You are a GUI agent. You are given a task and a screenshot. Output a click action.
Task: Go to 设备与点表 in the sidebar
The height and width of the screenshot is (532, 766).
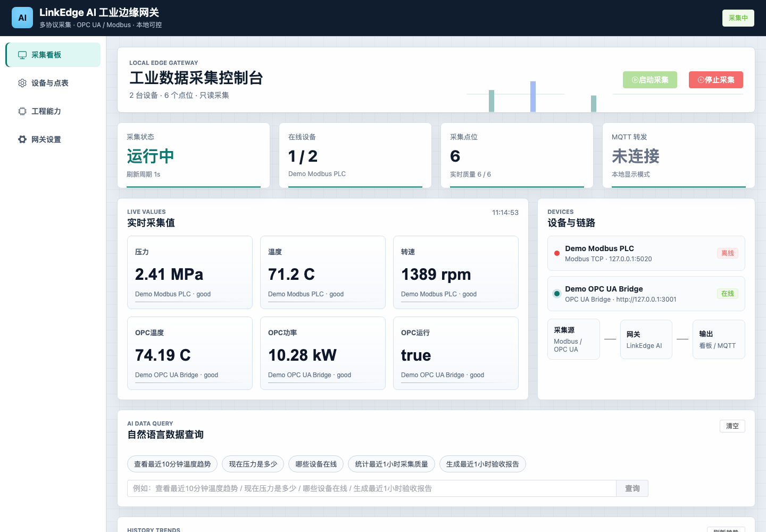click(x=53, y=83)
